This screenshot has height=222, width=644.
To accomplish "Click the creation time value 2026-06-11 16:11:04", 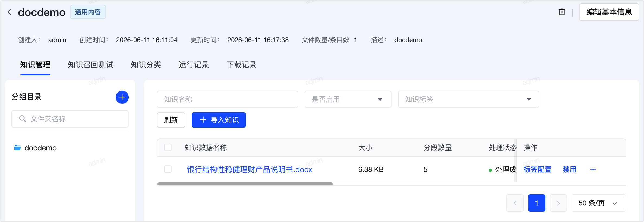I will 147,40.
